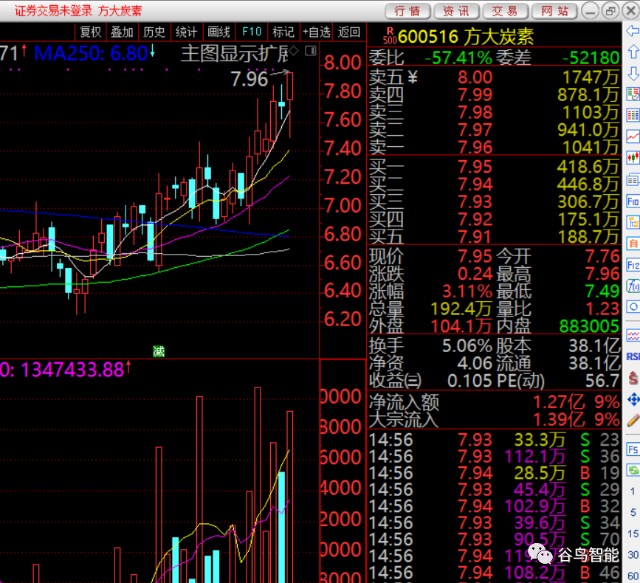This screenshot has width=640, height=583.
Task: Click 买一 bid price 7.95
Action: point(475,167)
